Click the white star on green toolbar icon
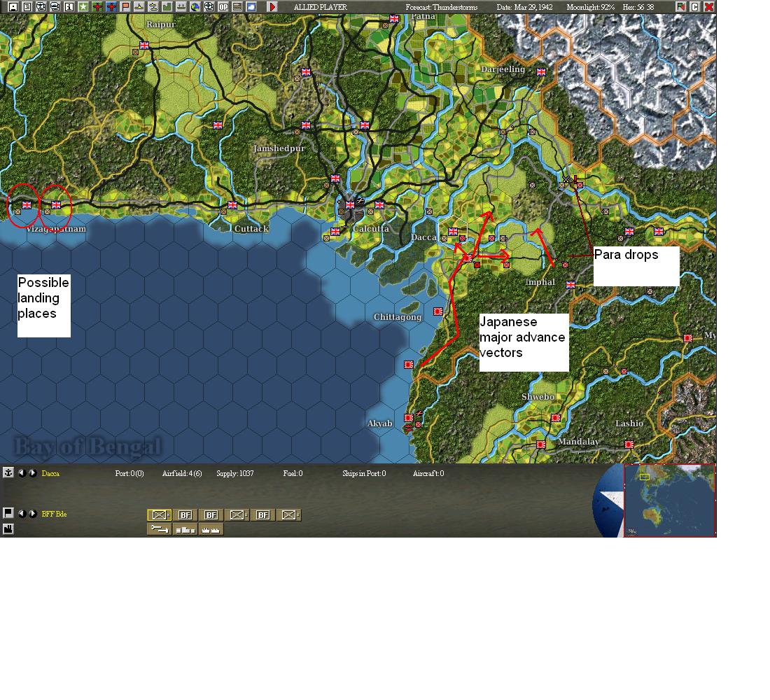Viewport: 770px width, 700px height. (83, 7)
